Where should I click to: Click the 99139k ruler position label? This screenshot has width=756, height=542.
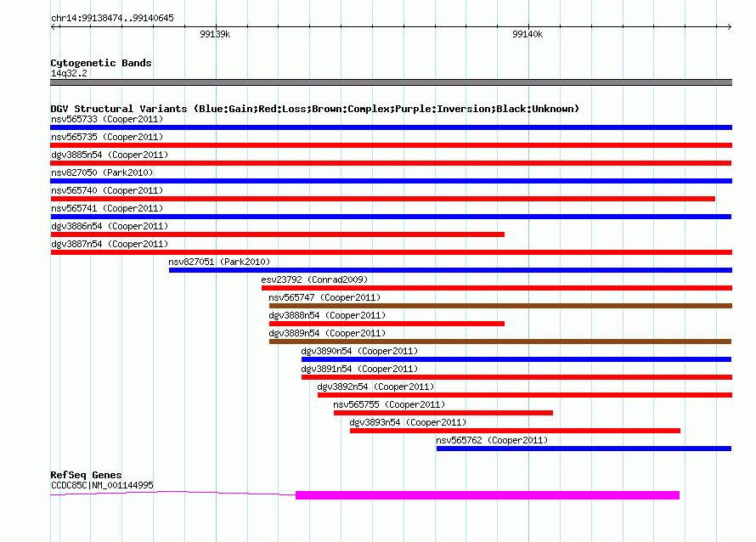(215, 34)
